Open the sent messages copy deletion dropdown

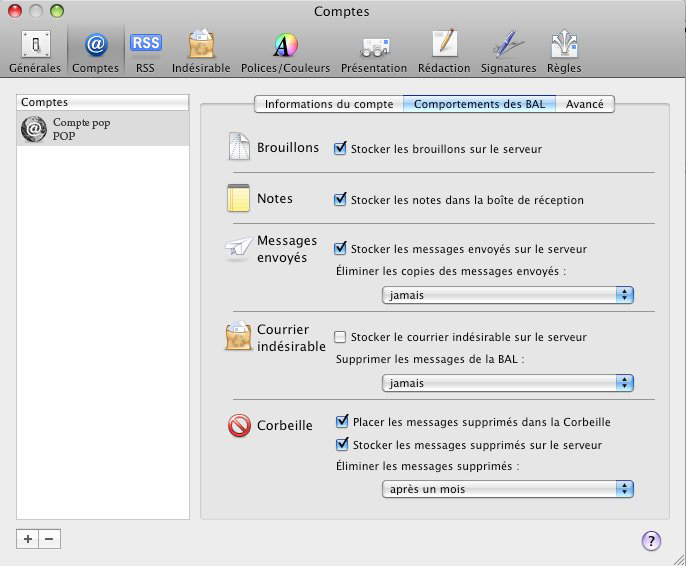point(508,295)
